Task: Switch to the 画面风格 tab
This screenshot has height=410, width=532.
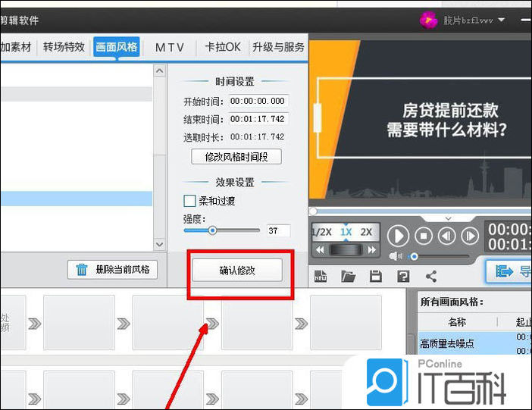Action: click(x=117, y=47)
